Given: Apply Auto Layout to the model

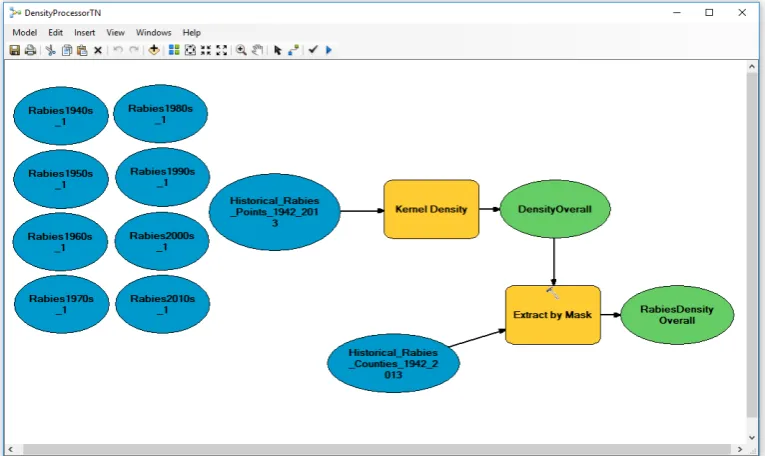Looking at the screenshot, I should point(174,50).
